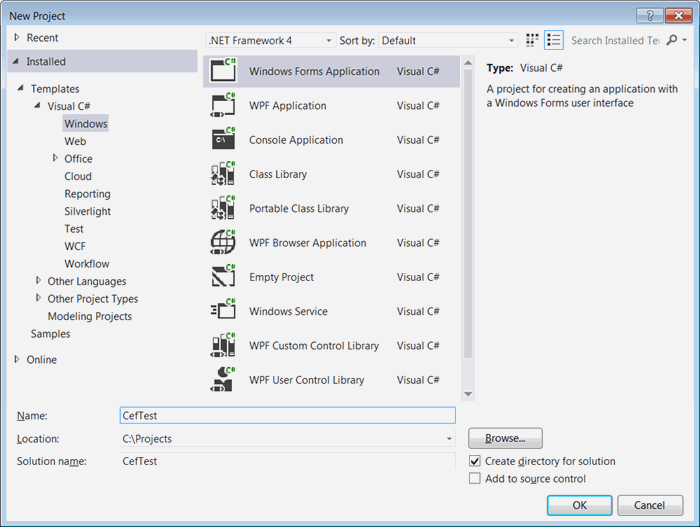The width and height of the screenshot is (700, 527).
Task: Click the scroll up arrow of template list
Action: [468, 63]
